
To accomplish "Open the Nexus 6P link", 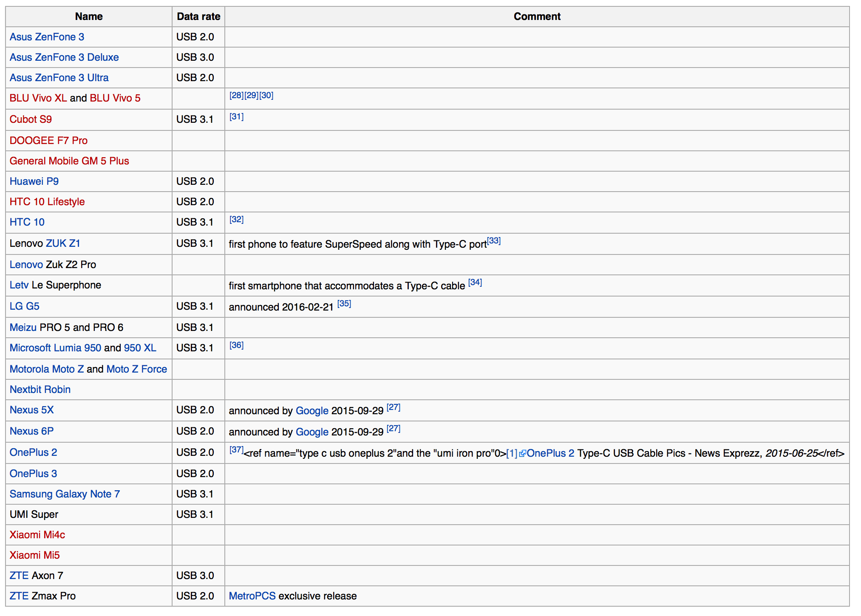I will tap(32, 431).
